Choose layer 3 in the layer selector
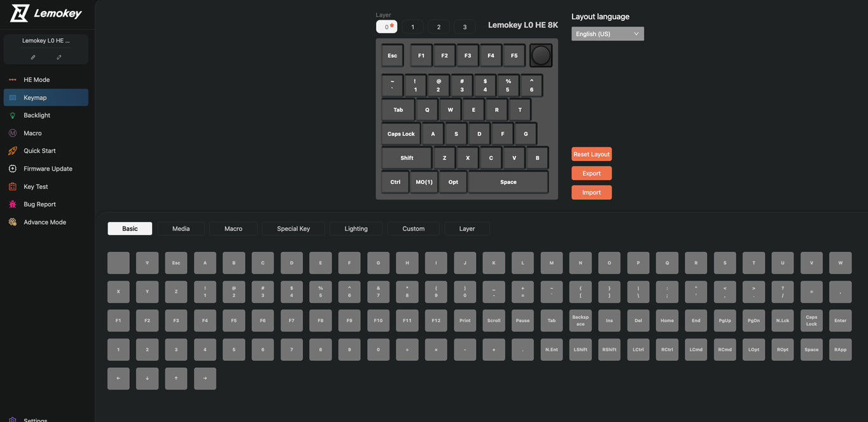 [x=465, y=27]
